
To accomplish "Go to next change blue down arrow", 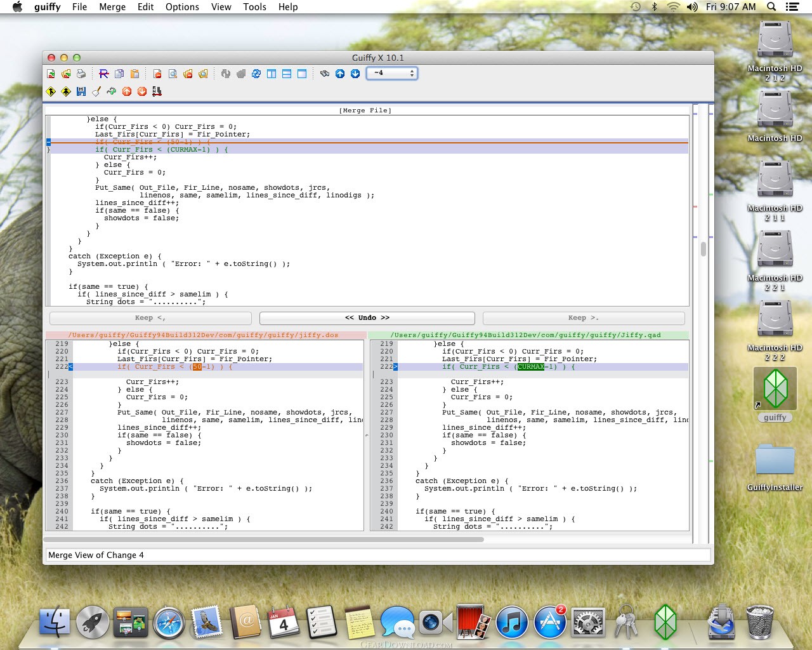I will [x=355, y=74].
